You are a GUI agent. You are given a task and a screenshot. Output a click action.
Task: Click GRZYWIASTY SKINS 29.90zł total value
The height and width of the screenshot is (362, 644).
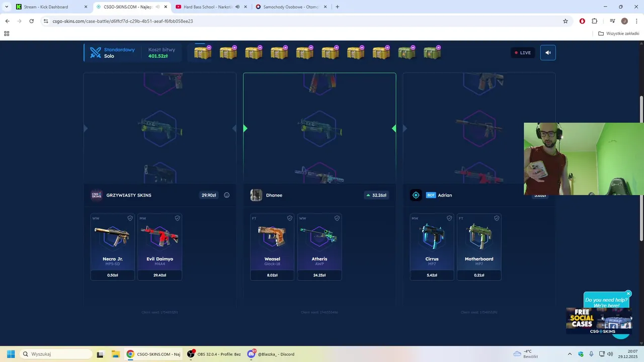[x=209, y=195]
